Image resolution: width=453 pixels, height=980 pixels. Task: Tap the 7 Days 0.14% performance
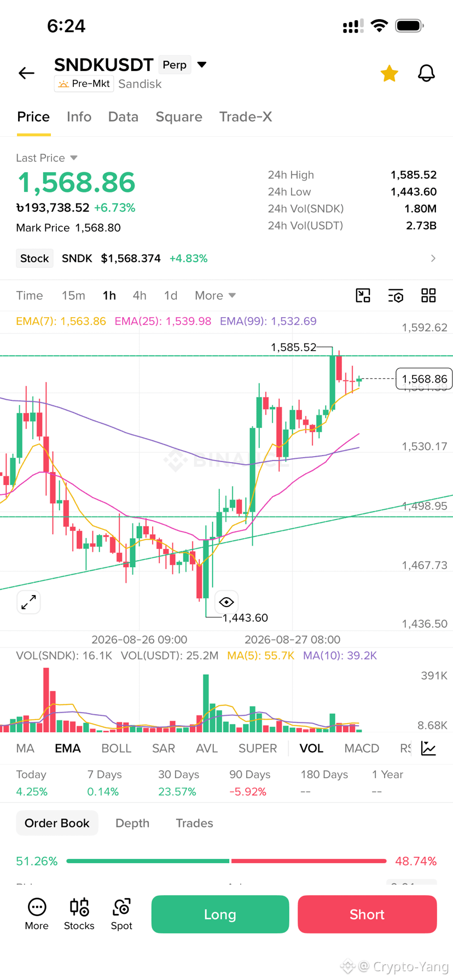coord(104,783)
